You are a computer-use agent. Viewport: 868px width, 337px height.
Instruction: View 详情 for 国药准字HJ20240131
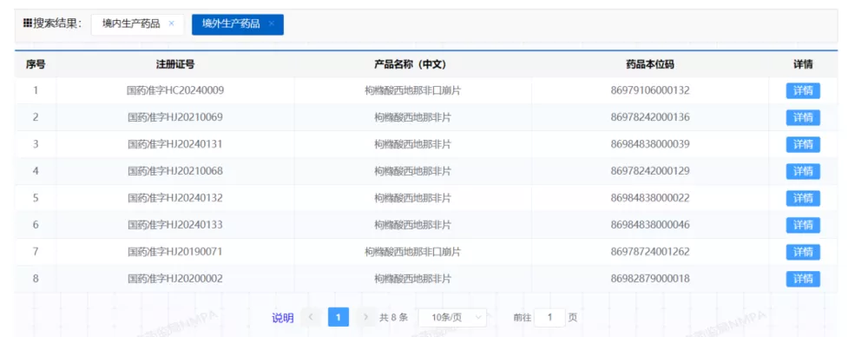[x=803, y=145]
